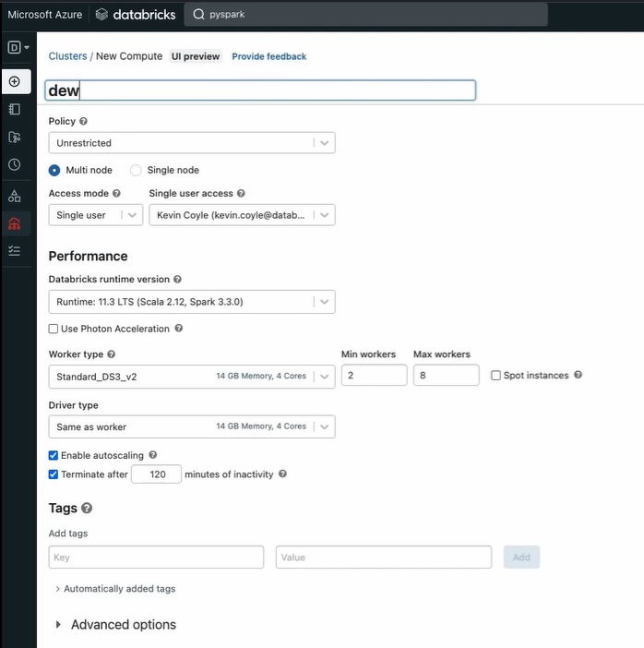Viewport: 644px width, 648px height.
Task: Click the Min workers field
Action: [375, 376]
